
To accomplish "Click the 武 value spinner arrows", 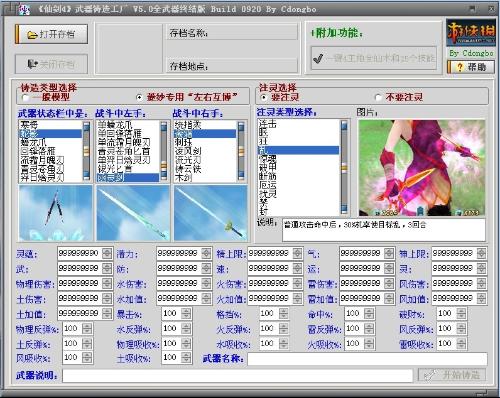I will point(107,268).
